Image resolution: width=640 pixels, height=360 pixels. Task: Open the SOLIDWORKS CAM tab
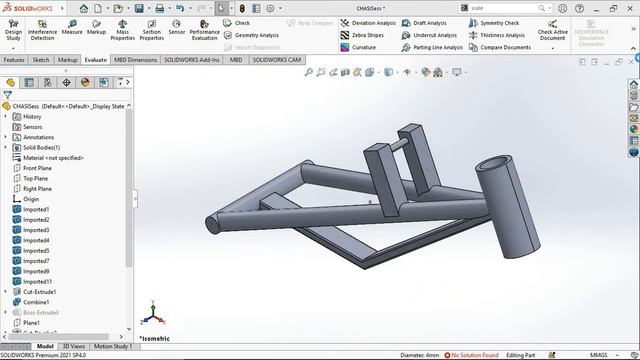click(277, 60)
